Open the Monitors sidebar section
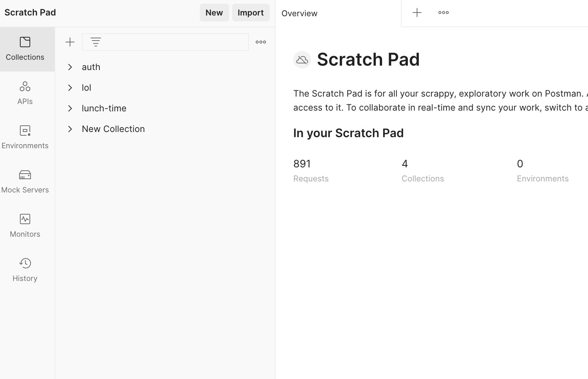This screenshot has height=379, width=588. tap(25, 226)
